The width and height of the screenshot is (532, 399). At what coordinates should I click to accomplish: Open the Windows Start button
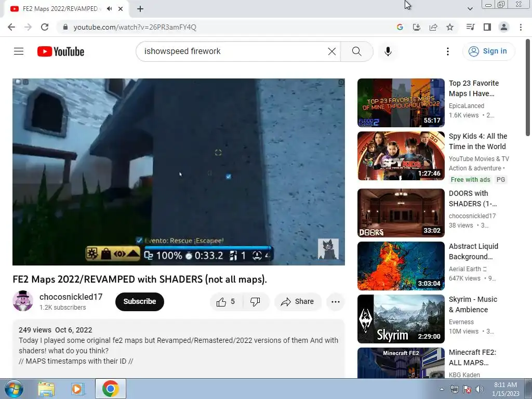pos(14,389)
